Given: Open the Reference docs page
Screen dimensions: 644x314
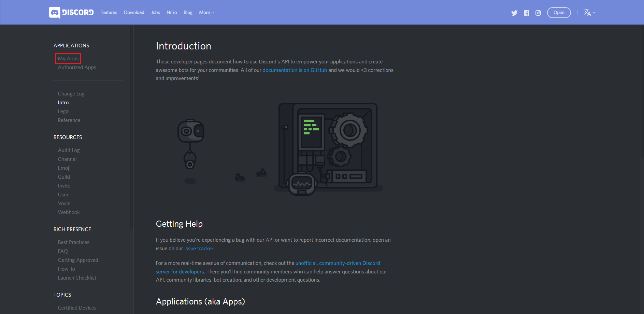Looking at the screenshot, I should click(x=69, y=120).
